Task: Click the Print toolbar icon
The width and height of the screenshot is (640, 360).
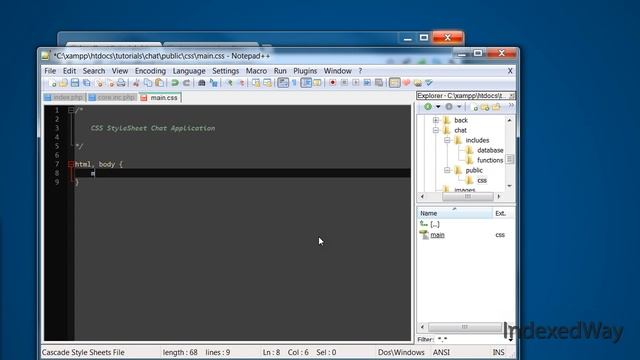Action: pos(121,83)
